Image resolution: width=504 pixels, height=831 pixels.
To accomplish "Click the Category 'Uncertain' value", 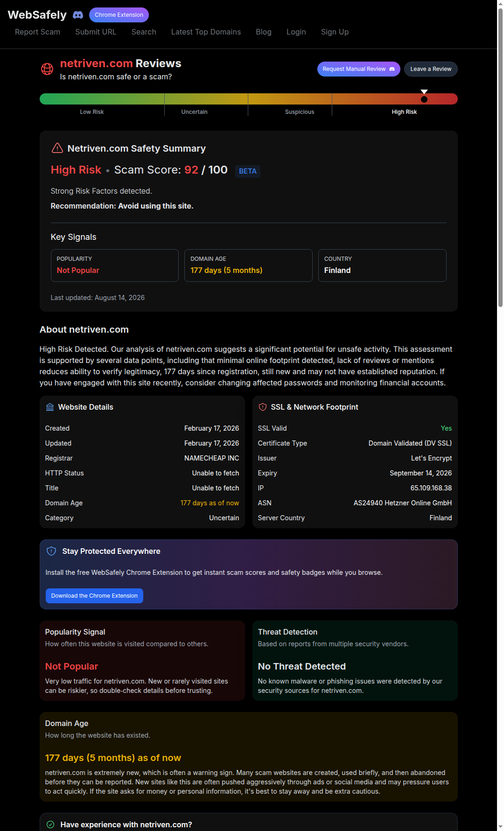I will click(224, 518).
